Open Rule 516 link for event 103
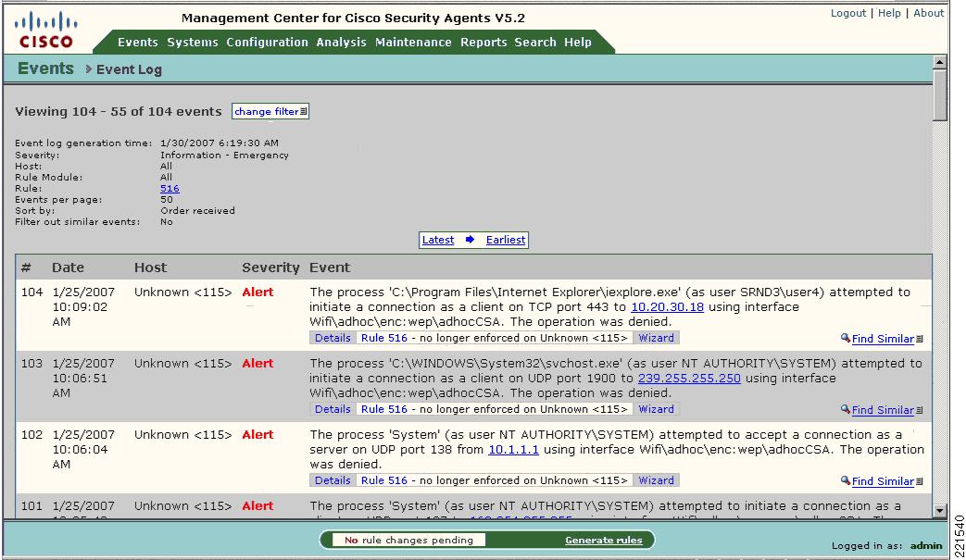 (x=384, y=409)
